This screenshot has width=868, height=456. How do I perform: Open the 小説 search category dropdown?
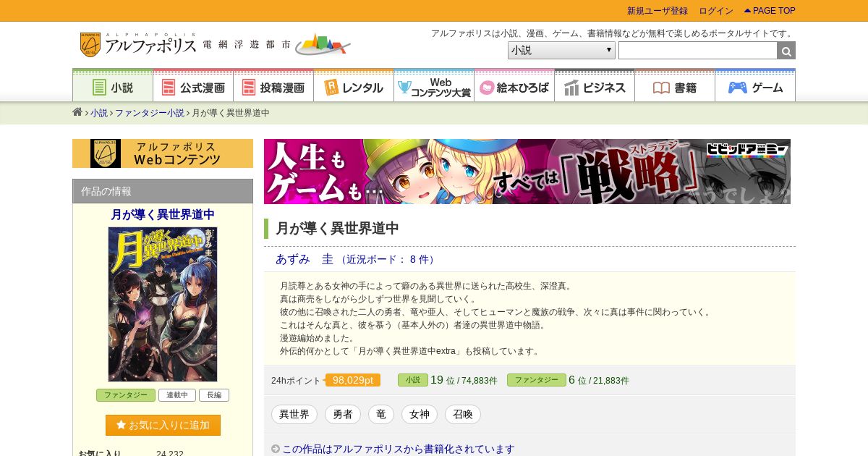tap(561, 51)
